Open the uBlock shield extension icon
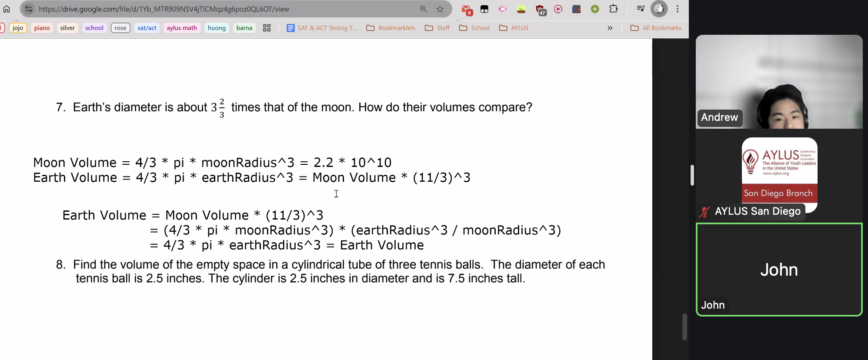Viewport: 868px width, 360px height. [x=541, y=10]
